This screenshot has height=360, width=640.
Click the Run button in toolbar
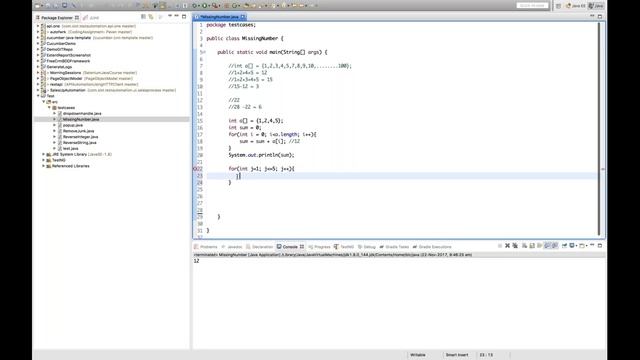click(204, 6)
